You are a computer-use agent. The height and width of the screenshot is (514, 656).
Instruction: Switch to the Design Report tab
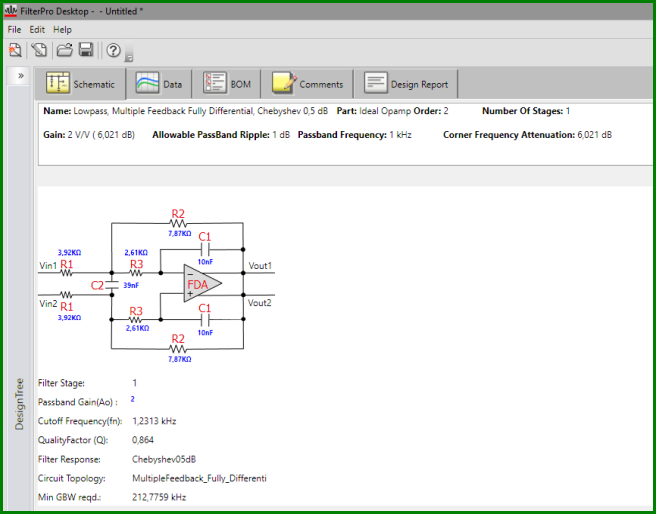coord(406,84)
